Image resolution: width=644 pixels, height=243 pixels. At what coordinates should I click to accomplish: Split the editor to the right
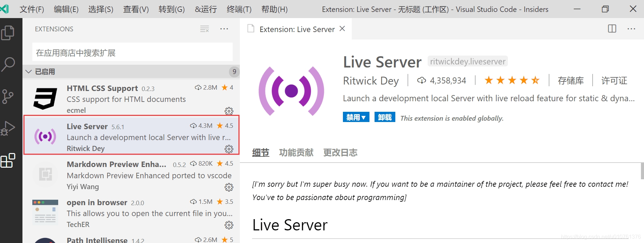[612, 29]
